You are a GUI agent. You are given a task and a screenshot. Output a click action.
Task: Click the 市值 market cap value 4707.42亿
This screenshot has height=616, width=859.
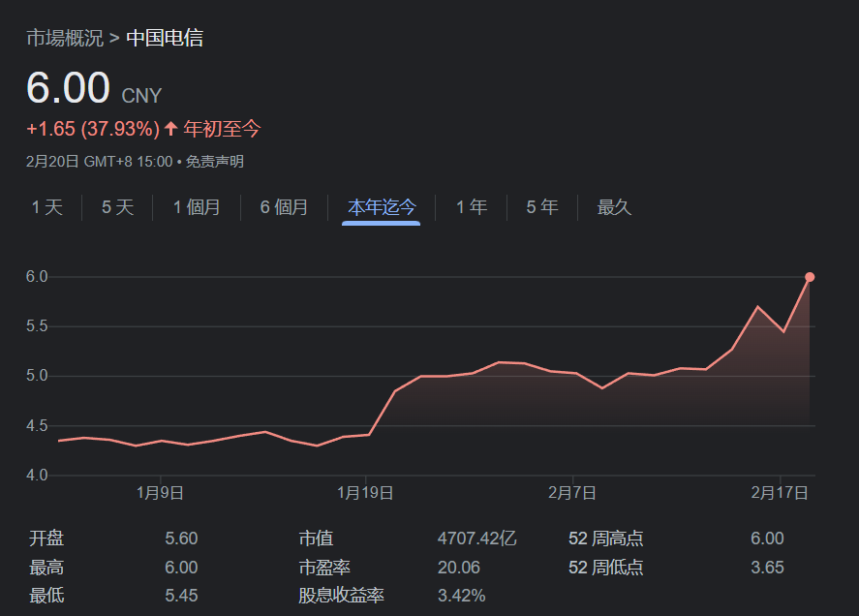[476, 539]
